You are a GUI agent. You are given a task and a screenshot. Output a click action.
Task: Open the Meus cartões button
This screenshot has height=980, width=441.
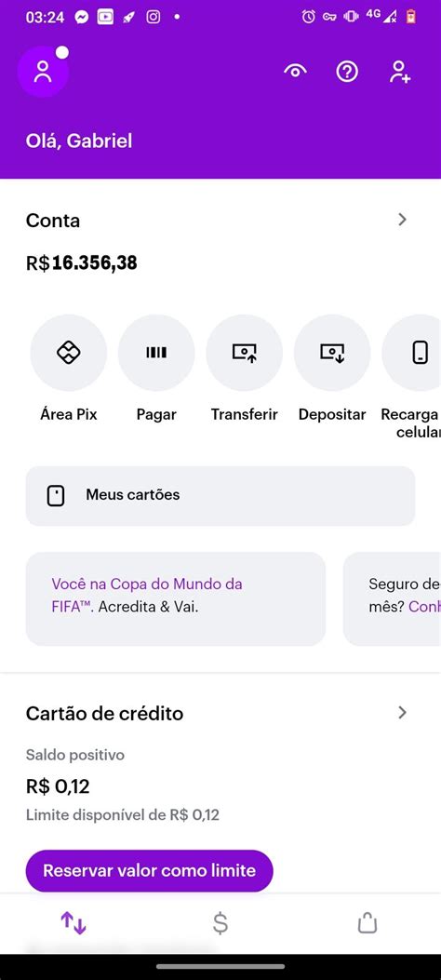[220, 496]
